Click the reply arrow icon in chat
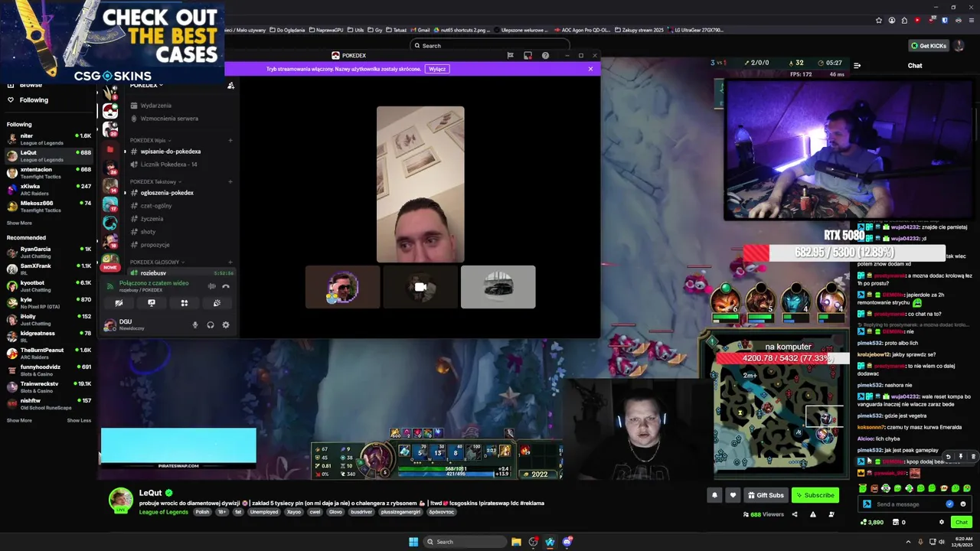The width and height of the screenshot is (980, 551). (948, 457)
